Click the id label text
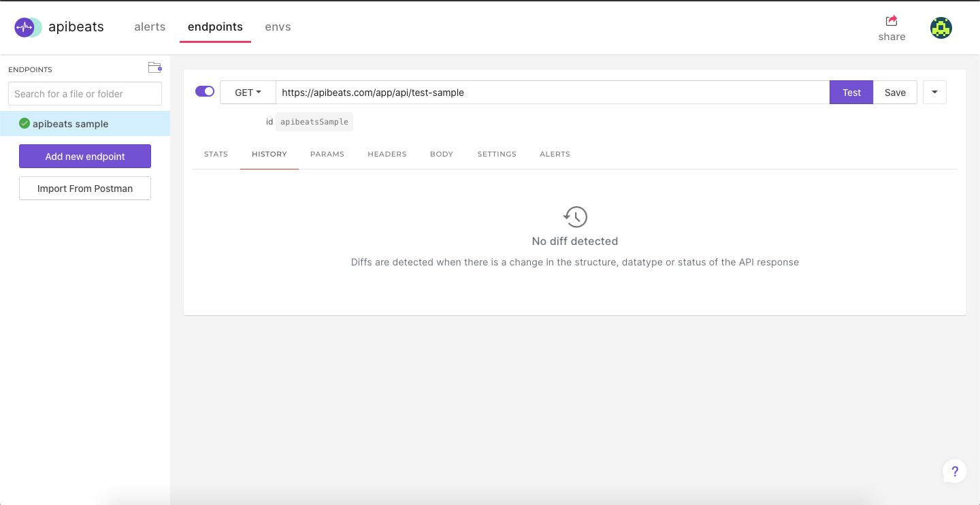 (x=269, y=122)
